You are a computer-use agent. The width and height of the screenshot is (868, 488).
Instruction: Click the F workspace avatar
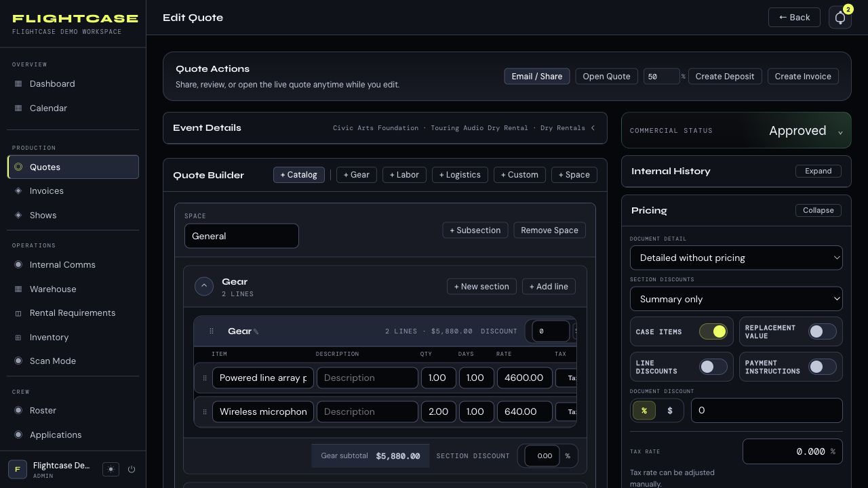pos(18,469)
